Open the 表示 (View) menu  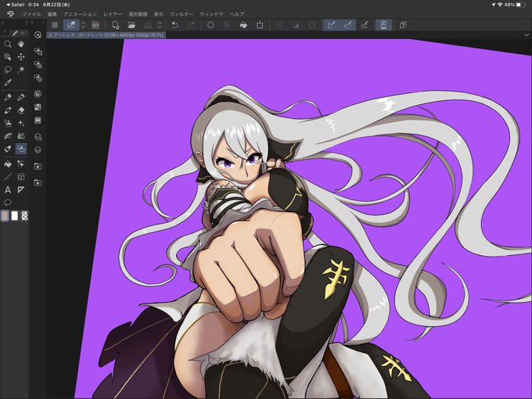point(159,14)
